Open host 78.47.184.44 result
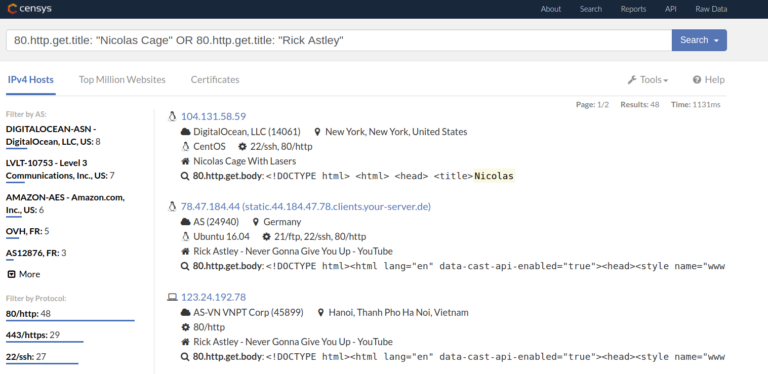The width and height of the screenshot is (768, 374). tap(306, 207)
